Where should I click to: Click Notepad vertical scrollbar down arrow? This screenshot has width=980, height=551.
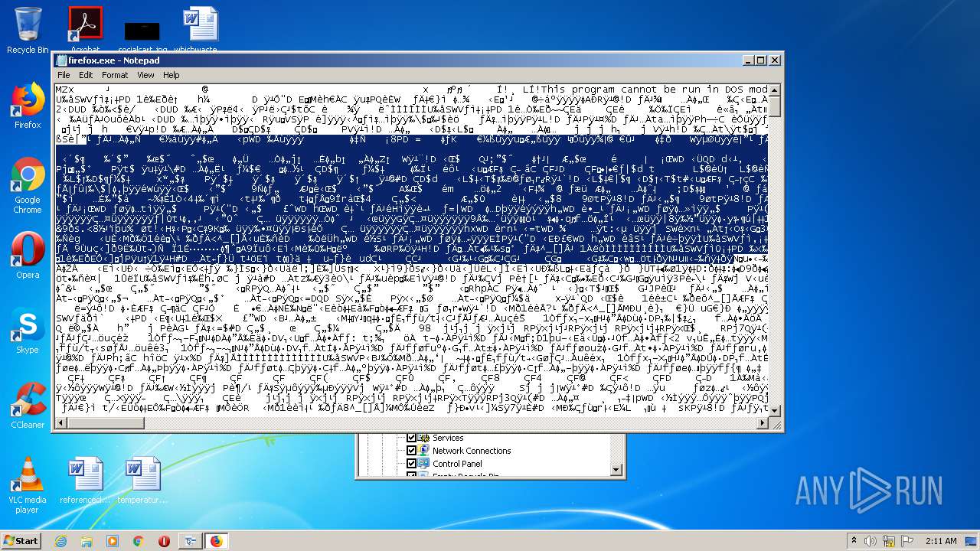coord(775,411)
